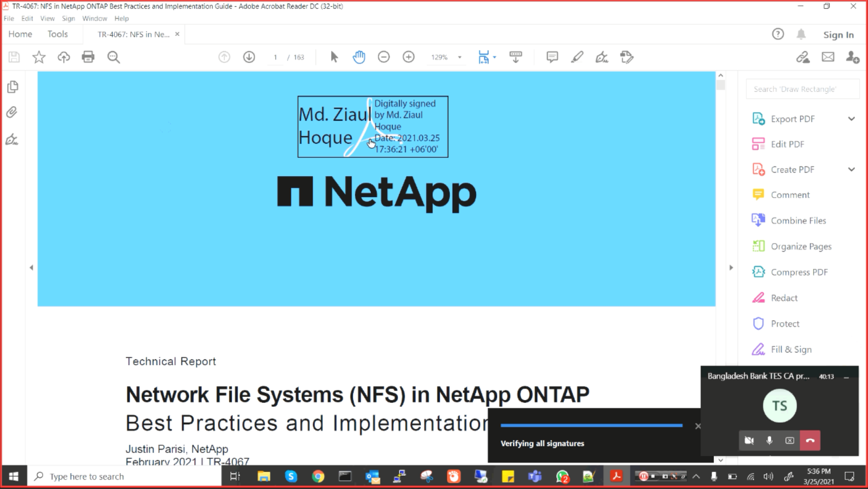Zoom in with the plus icon
Viewport: 868px width, 489px height.
[409, 57]
